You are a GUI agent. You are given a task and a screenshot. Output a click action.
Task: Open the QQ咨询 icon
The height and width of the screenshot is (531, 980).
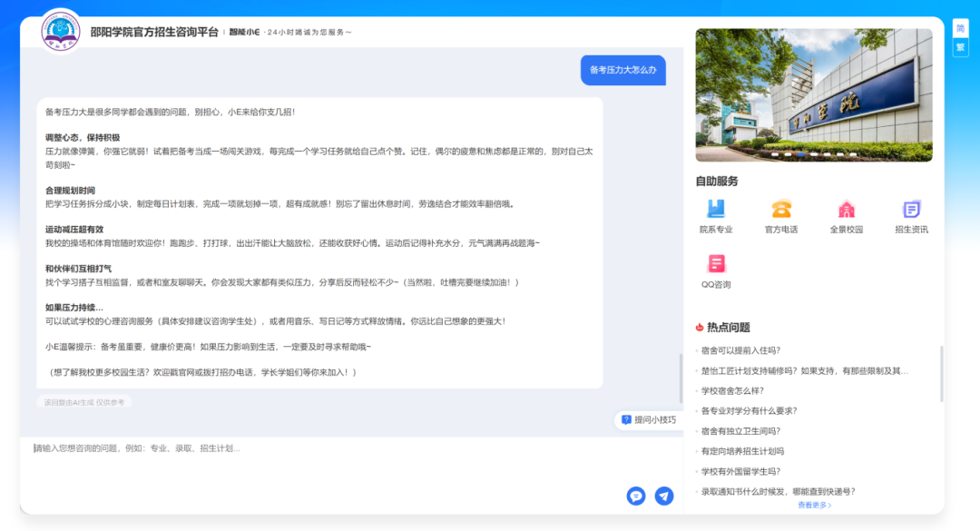[x=716, y=264]
